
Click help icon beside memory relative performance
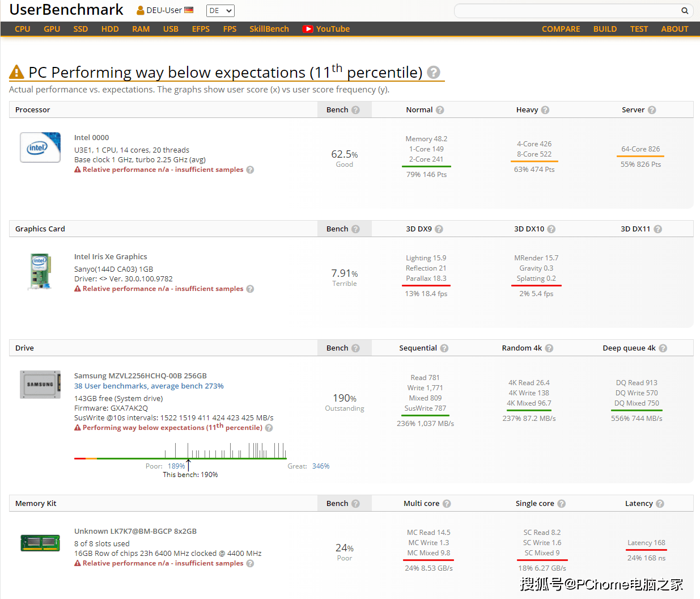coord(250,563)
